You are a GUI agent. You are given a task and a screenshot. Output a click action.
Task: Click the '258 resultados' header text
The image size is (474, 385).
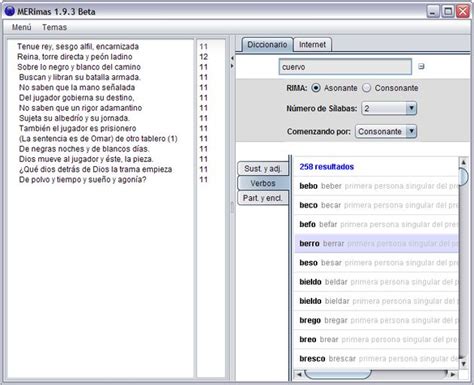coord(326,167)
